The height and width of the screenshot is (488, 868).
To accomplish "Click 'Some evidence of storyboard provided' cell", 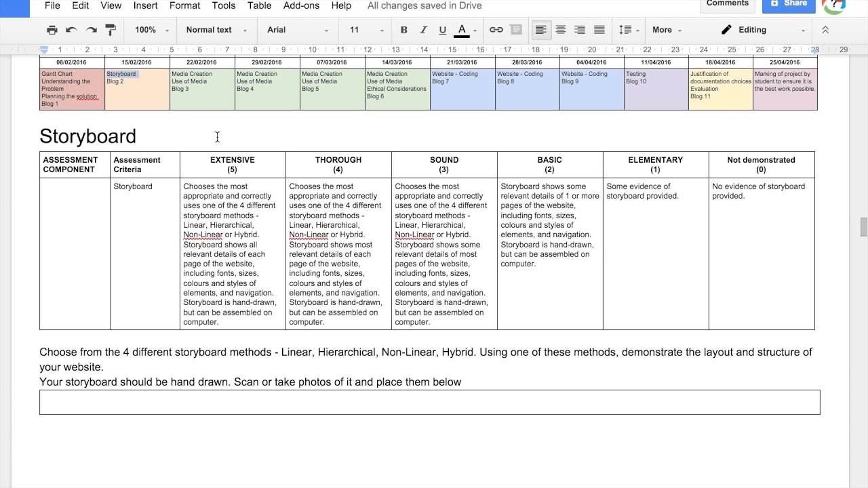I will pyautogui.click(x=656, y=253).
